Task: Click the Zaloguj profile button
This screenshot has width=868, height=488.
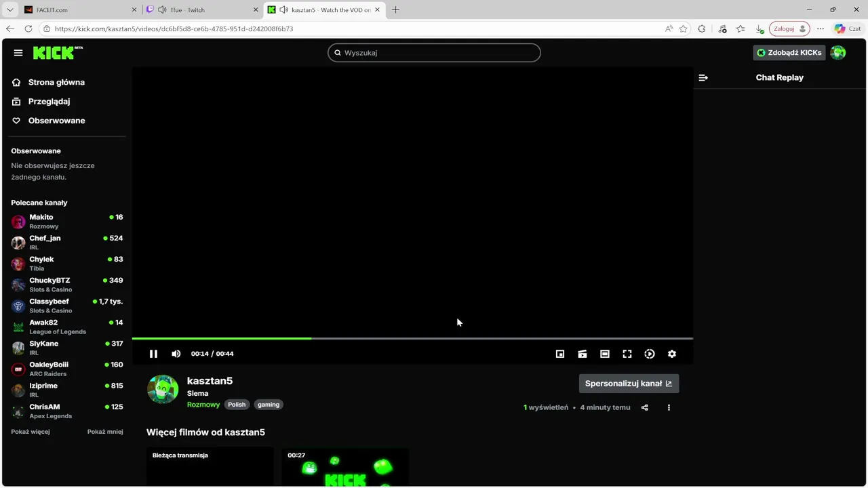Action: coord(789,28)
